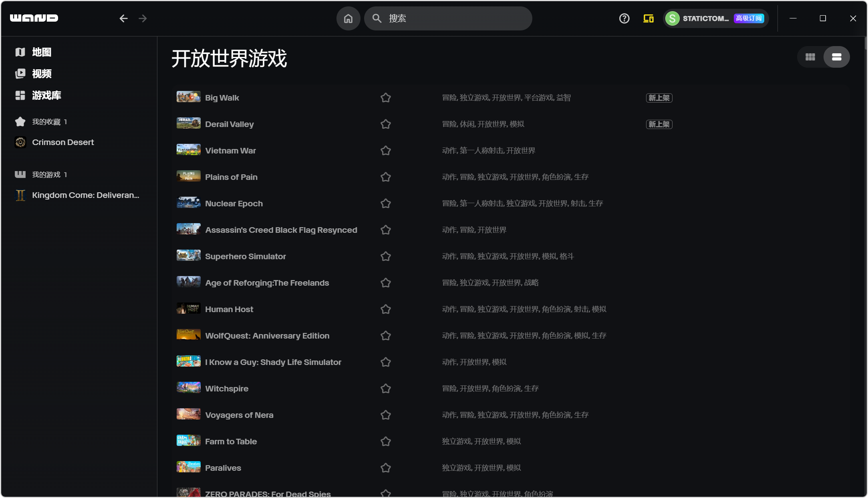Click the WolfQuest thumbnail
Viewport: 868px width, 498px height.
tap(189, 335)
